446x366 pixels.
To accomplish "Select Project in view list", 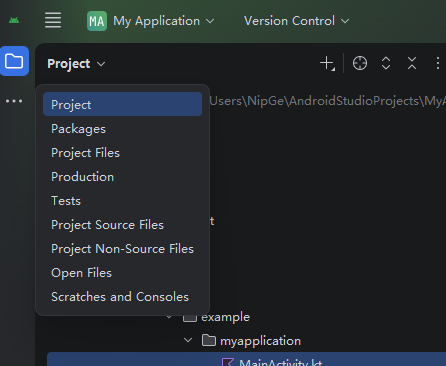I will [122, 105].
